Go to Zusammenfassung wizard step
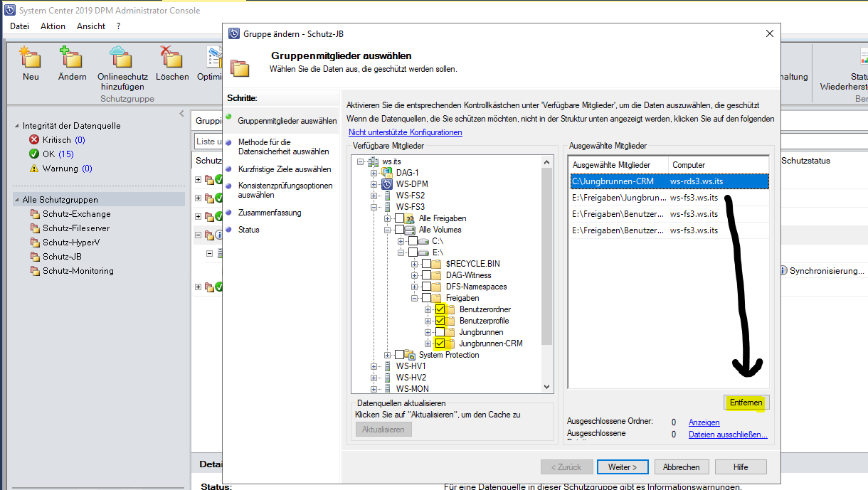The image size is (868, 490). [x=270, y=213]
